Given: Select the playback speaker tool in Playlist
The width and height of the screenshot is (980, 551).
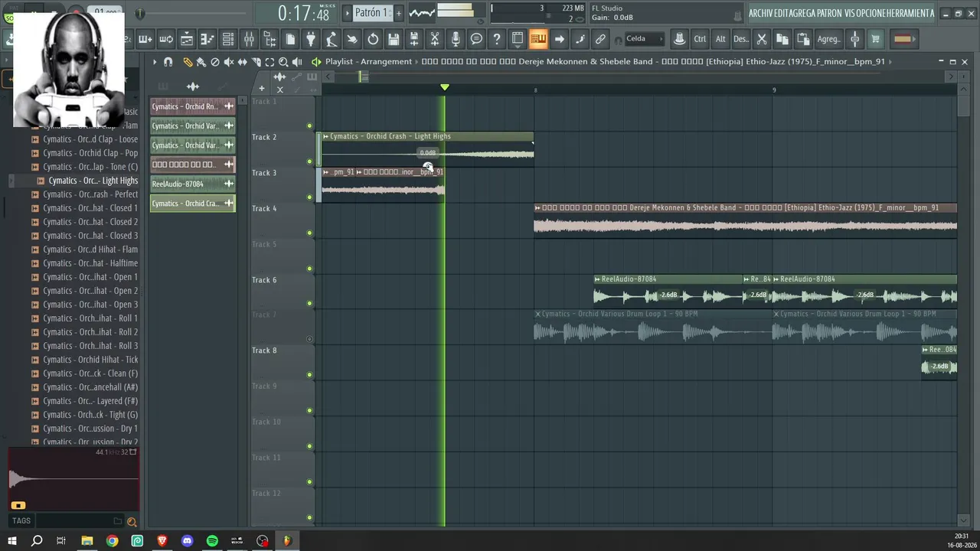Looking at the screenshot, I should click(297, 62).
